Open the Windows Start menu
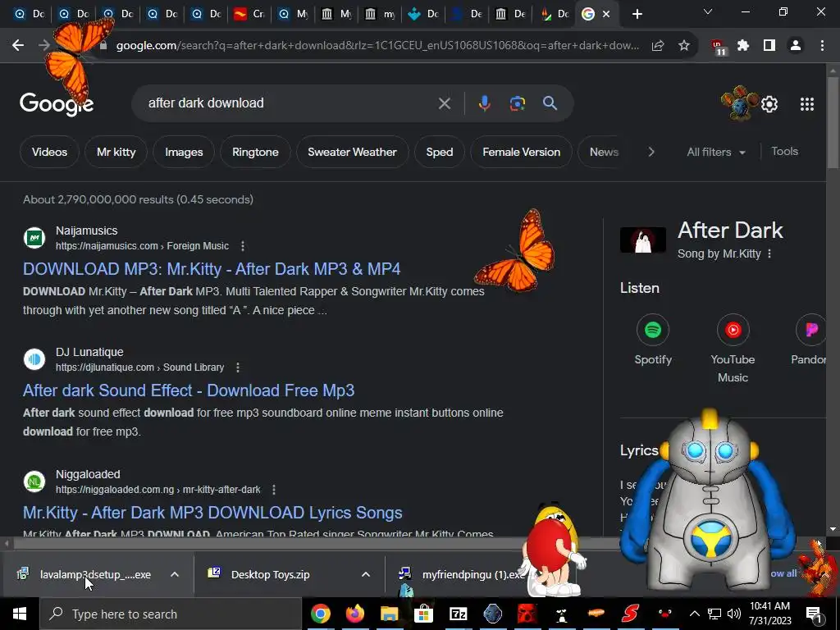840x630 pixels. 20,614
